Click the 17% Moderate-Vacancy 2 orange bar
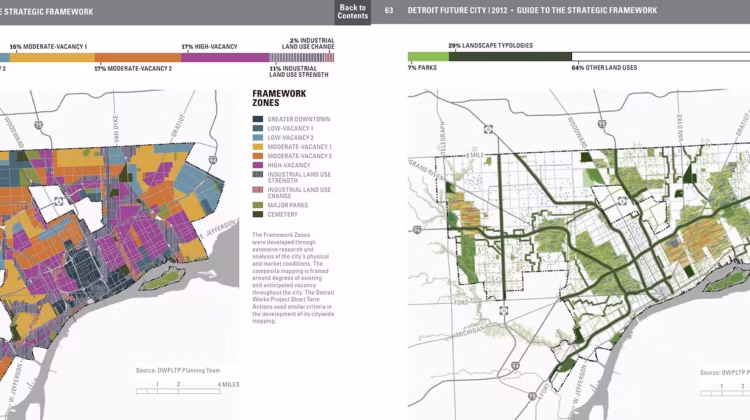 click(135, 58)
